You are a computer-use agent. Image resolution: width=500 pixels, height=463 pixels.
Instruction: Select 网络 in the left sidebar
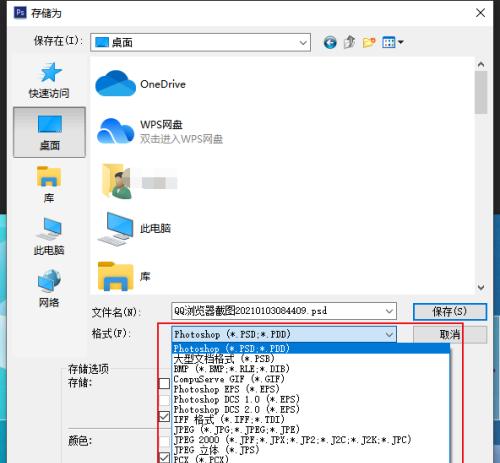click(49, 288)
